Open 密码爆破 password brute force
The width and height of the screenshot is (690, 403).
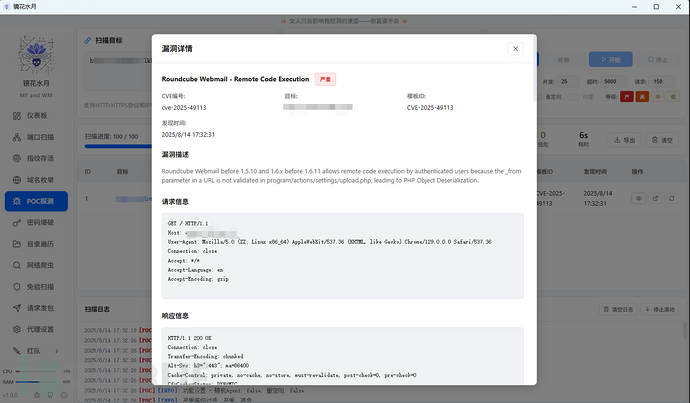click(x=36, y=223)
